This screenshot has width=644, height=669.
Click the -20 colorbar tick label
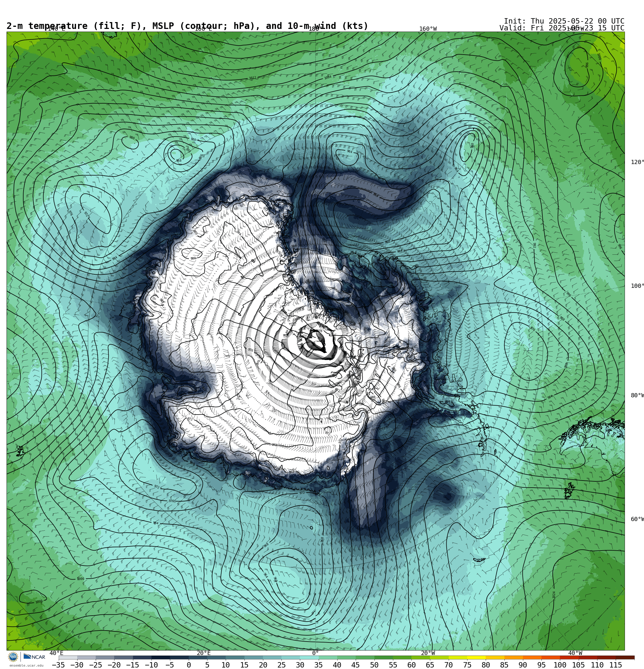point(114,665)
